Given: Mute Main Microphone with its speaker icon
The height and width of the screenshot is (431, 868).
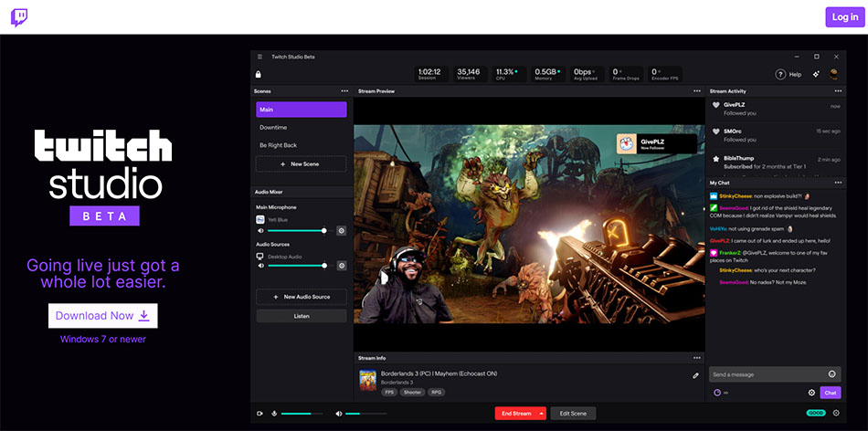Looking at the screenshot, I should tap(260, 231).
